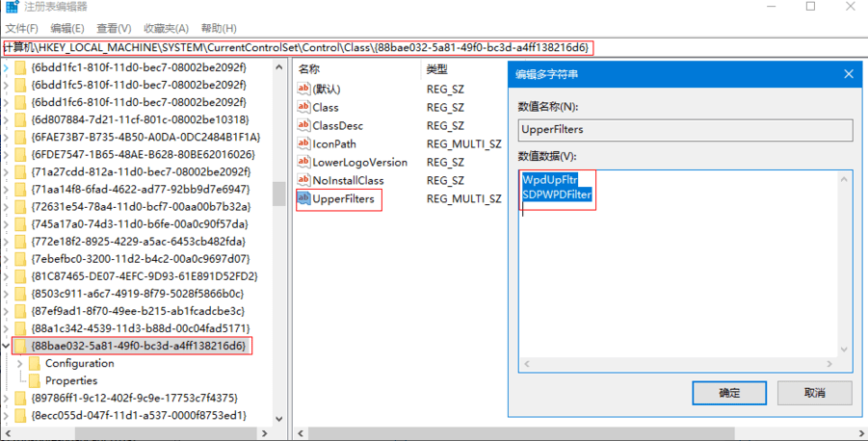Select the ClassDesc value icon
868x441 pixels.
click(x=303, y=125)
